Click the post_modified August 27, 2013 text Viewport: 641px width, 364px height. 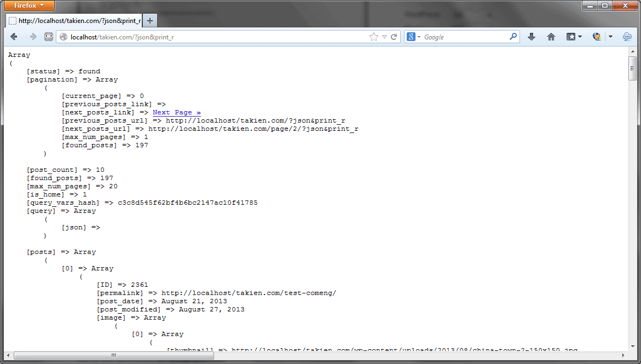[x=212, y=309]
